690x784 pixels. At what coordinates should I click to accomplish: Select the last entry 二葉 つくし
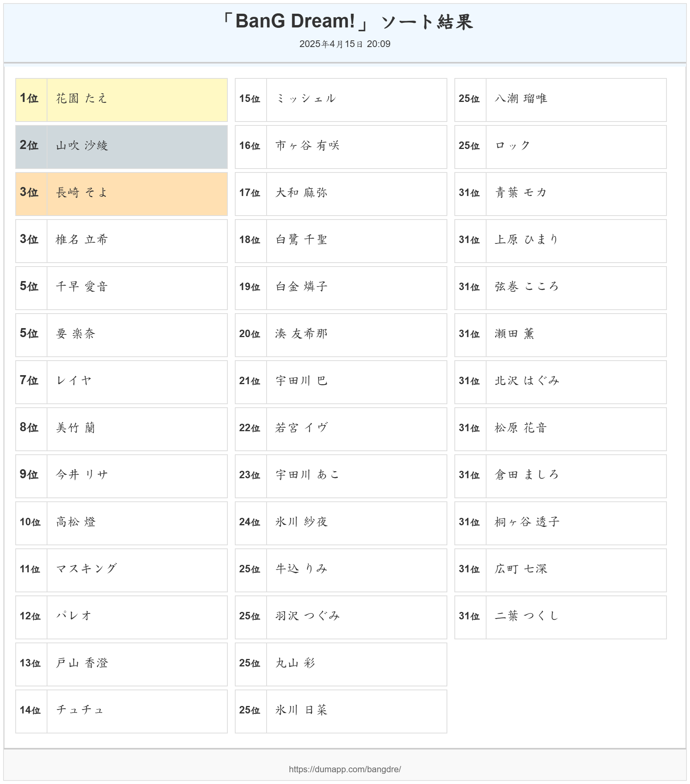(526, 616)
